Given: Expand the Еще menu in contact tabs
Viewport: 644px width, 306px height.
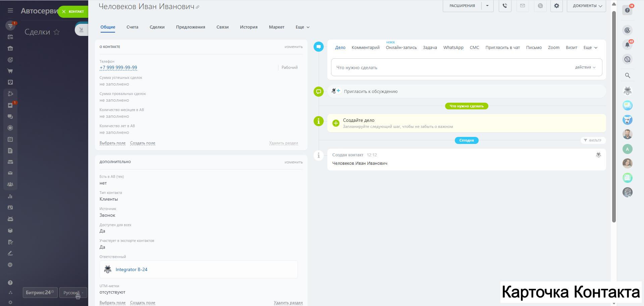Looking at the screenshot, I should [x=303, y=27].
